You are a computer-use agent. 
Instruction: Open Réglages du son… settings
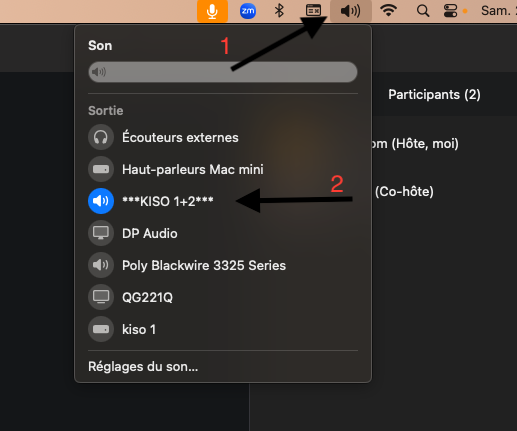point(143,367)
